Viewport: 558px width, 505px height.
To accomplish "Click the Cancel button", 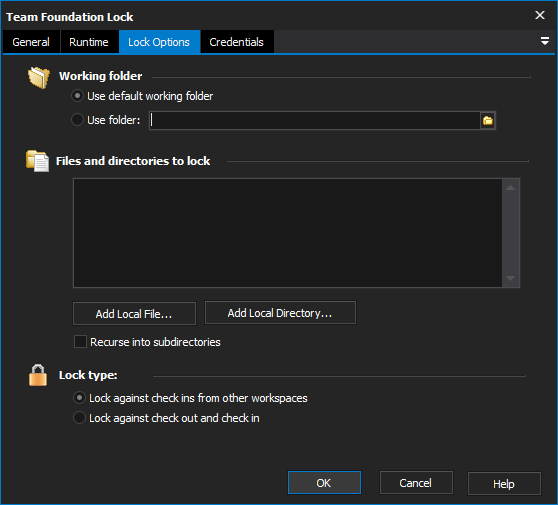I will 416,483.
